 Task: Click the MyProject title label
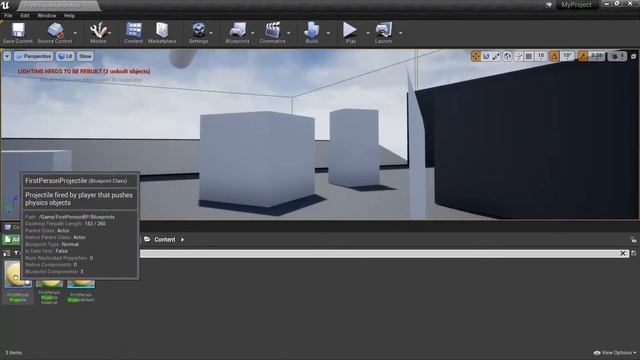(x=576, y=5)
